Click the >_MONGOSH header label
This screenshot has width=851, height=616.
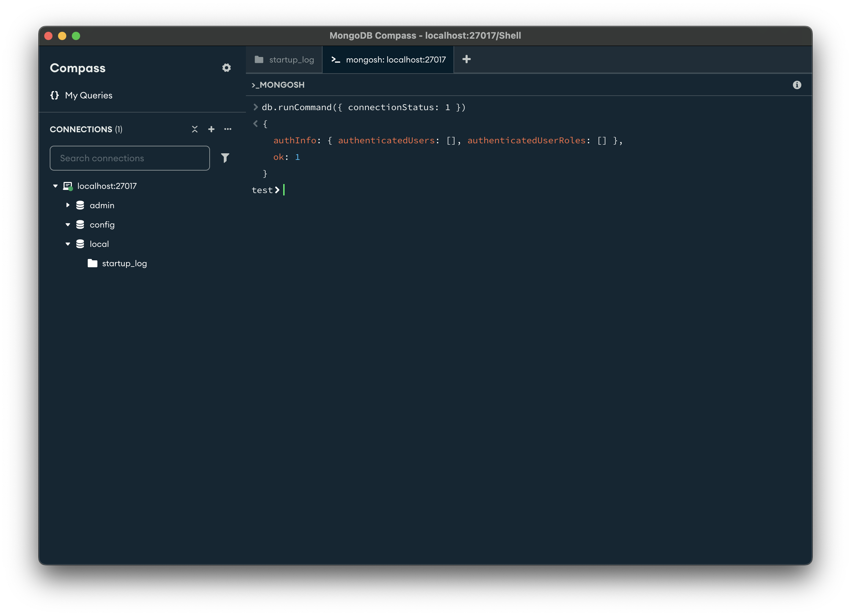click(x=278, y=85)
